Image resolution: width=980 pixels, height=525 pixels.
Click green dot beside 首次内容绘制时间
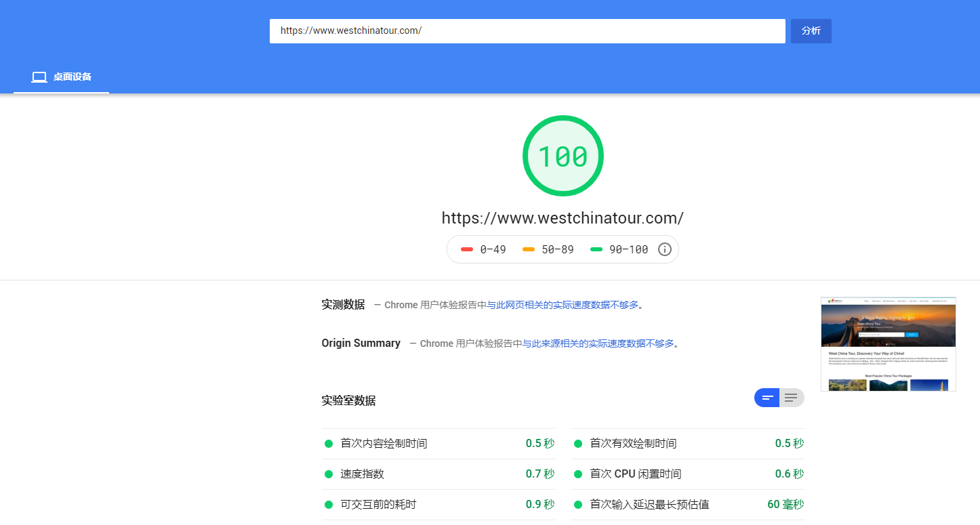[329, 444]
